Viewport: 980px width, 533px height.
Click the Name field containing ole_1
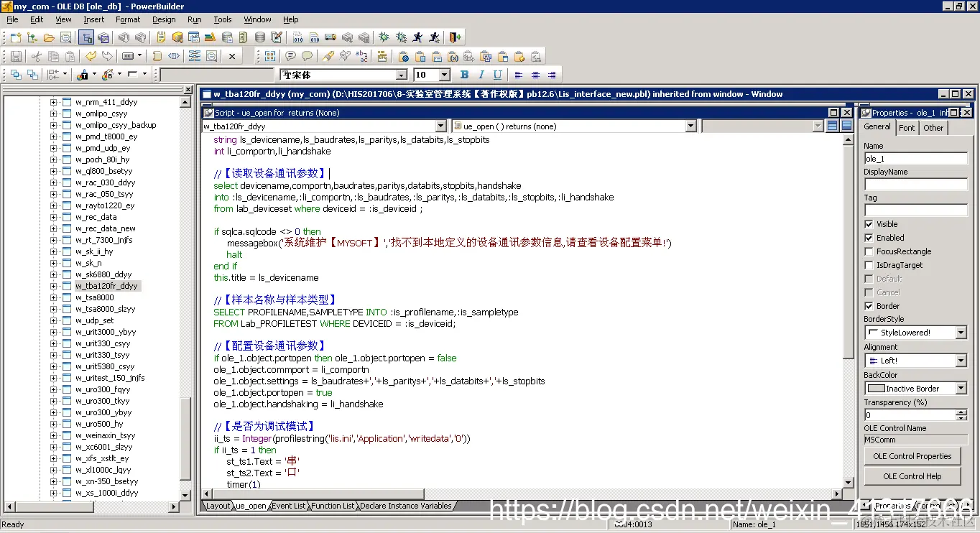pos(916,159)
